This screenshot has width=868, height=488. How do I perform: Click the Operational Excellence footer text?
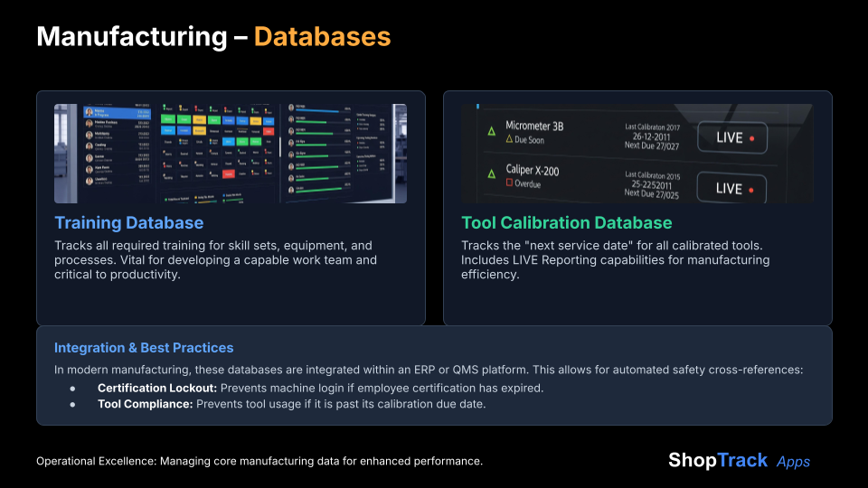click(259, 461)
